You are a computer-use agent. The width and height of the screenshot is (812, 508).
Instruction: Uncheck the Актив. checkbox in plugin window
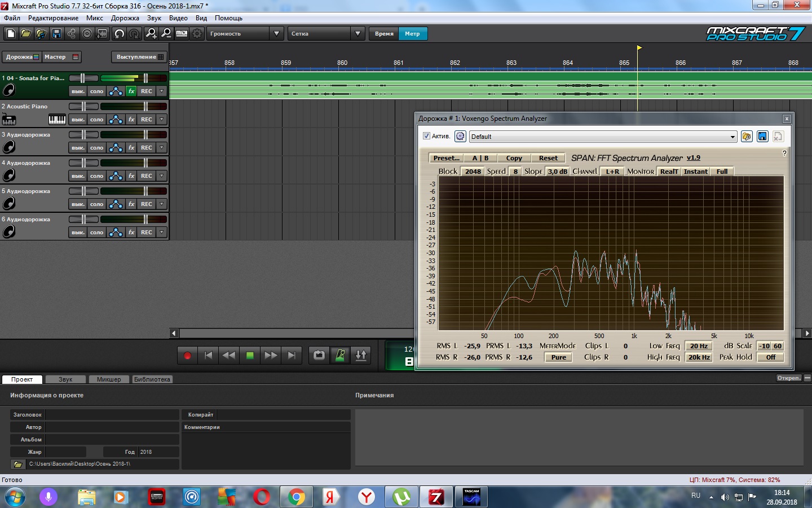[x=426, y=136]
